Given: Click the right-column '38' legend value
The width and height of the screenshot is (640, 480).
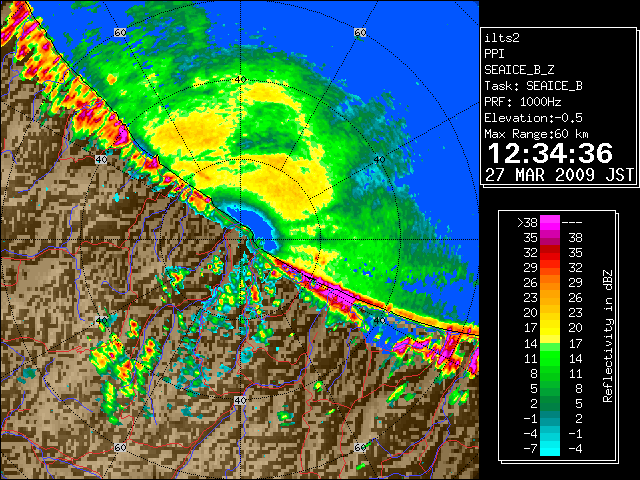Looking at the screenshot, I should (575, 238).
